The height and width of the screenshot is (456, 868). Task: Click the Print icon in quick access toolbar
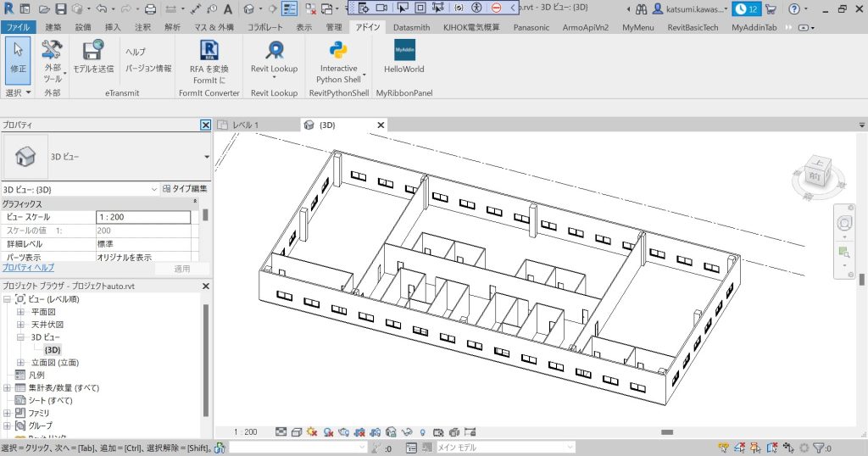(150, 8)
